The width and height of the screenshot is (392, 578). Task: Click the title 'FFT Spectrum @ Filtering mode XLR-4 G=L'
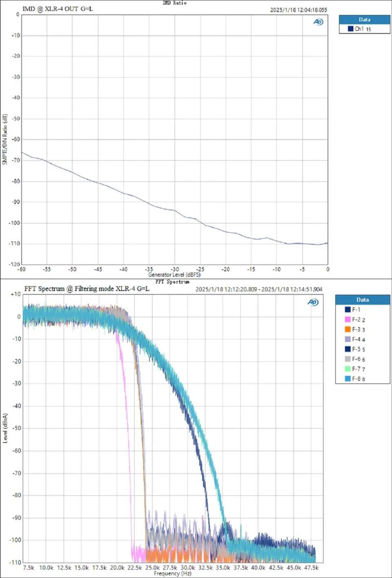[87, 289]
